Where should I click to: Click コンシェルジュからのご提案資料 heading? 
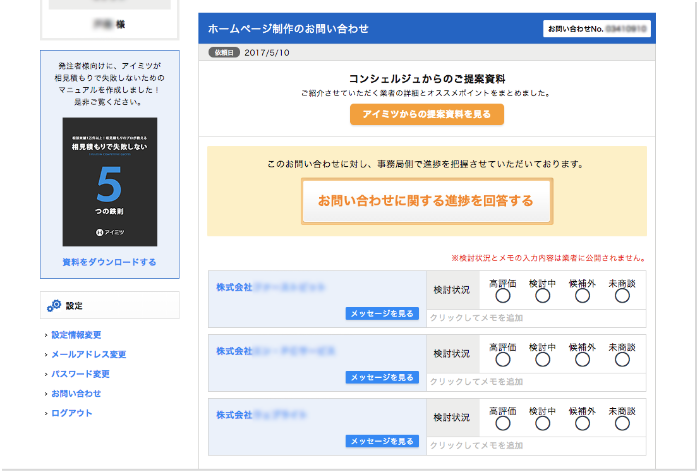point(427,79)
